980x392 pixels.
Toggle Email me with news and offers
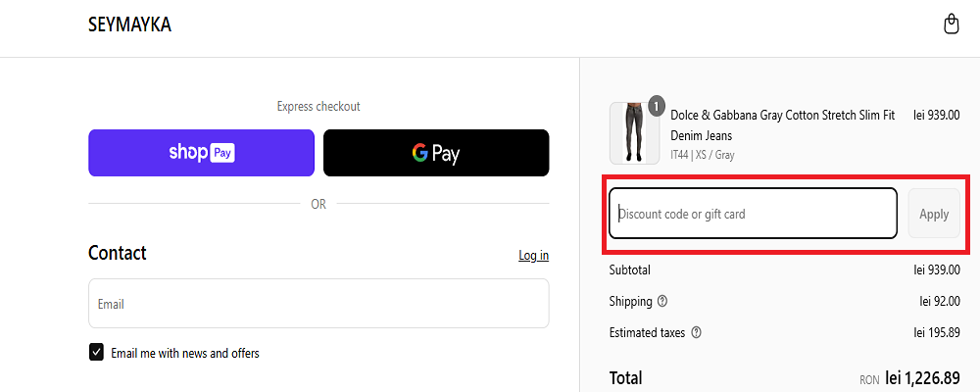[96, 353]
